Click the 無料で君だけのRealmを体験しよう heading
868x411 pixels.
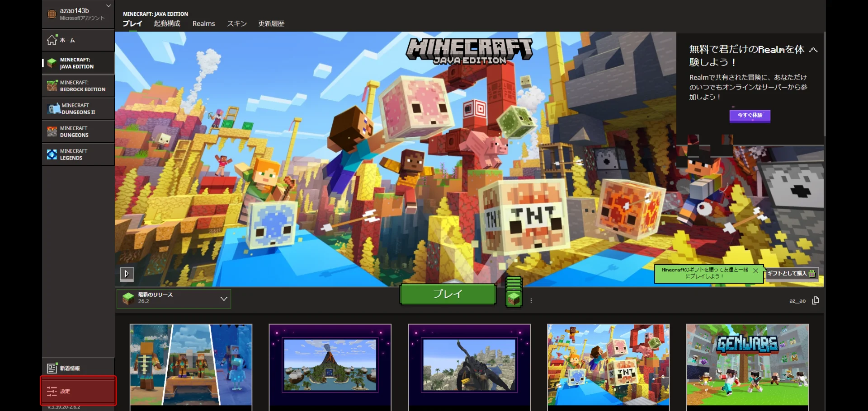[747, 56]
